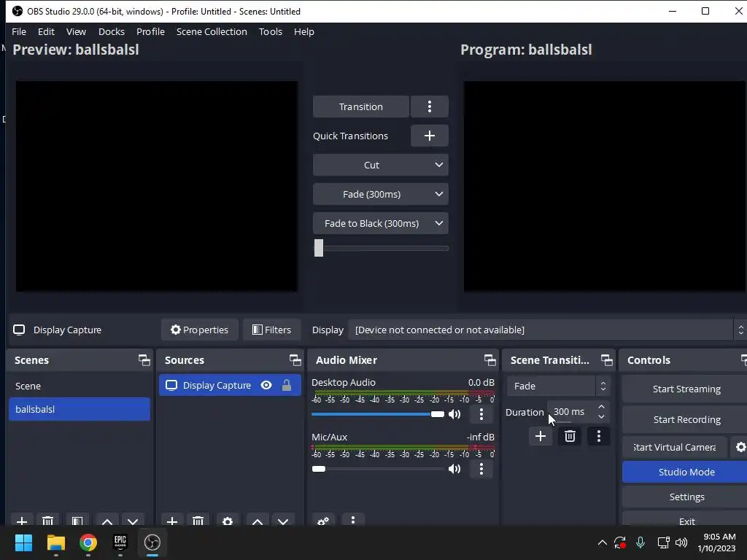747x560 pixels.
Task: Remove the selected scene transition
Action: pyautogui.click(x=570, y=436)
